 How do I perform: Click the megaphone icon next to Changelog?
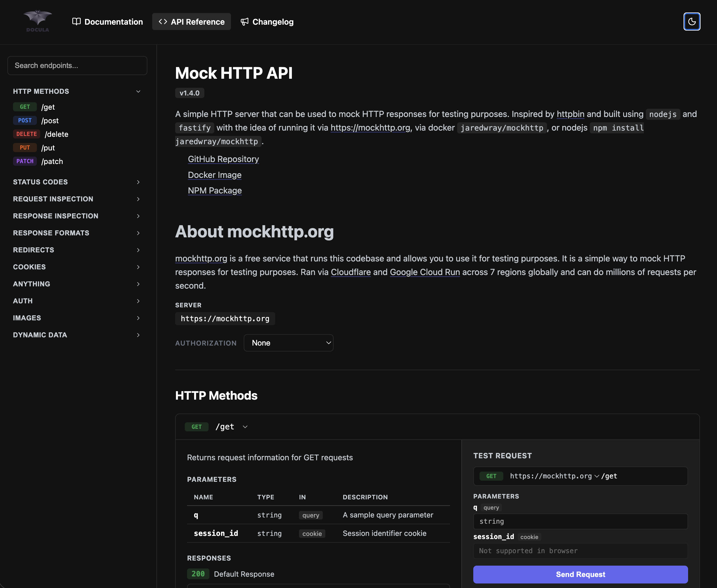click(x=245, y=21)
